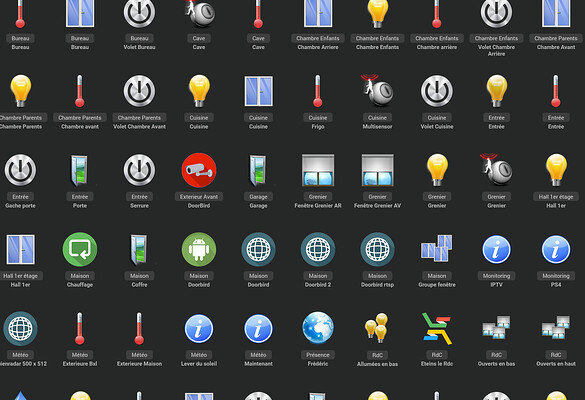
Task: Click the Coffre door icon
Action: point(138,250)
